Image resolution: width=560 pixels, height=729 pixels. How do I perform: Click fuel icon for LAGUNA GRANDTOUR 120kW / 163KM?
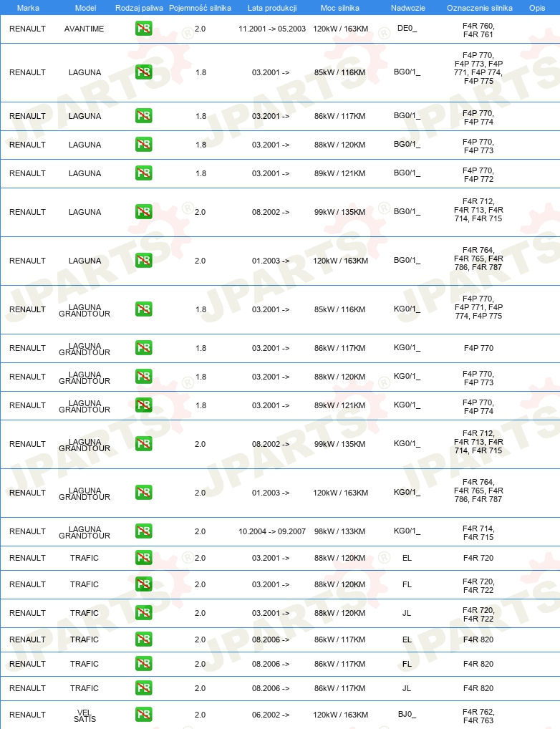[x=144, y=493]
